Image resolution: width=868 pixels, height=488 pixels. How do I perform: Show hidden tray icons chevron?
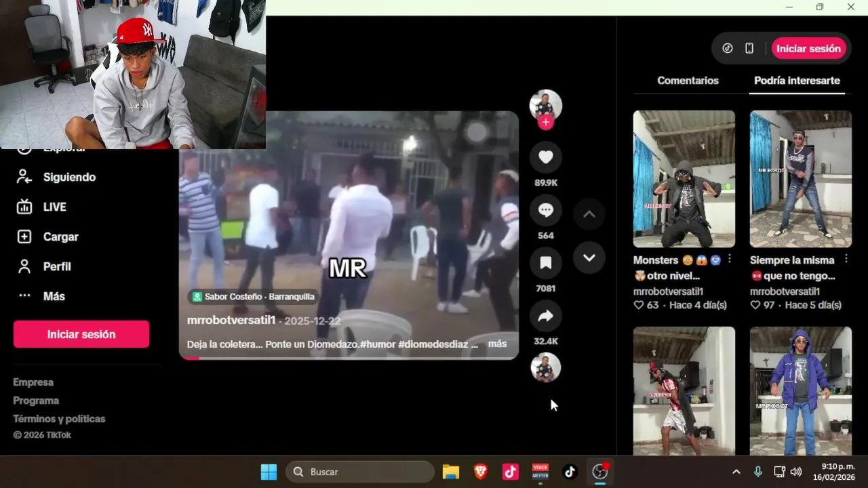[736, 472]
